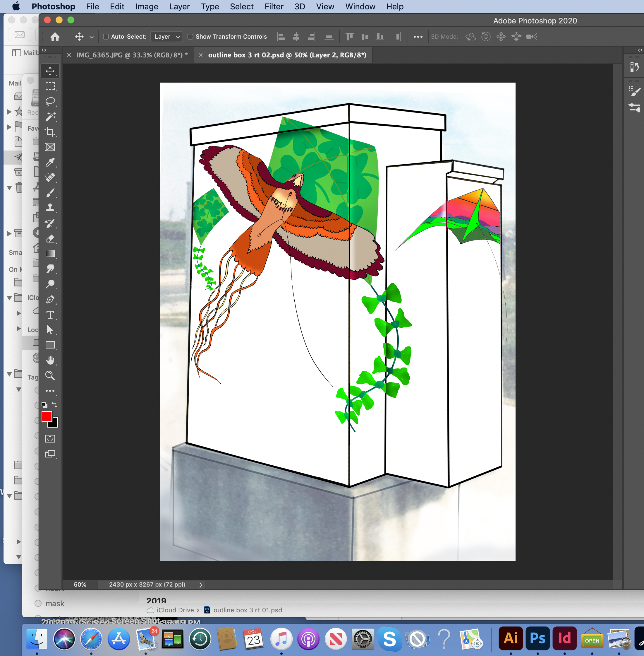Viewport: 644px width, 656px height.
Task: Click the three-dots align options button
Action: pyautogui.click(x=418, y=37)
